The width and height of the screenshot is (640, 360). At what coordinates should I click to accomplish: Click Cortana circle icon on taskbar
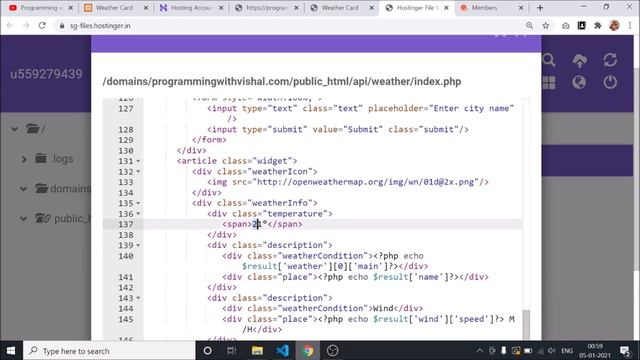(207, 351)
